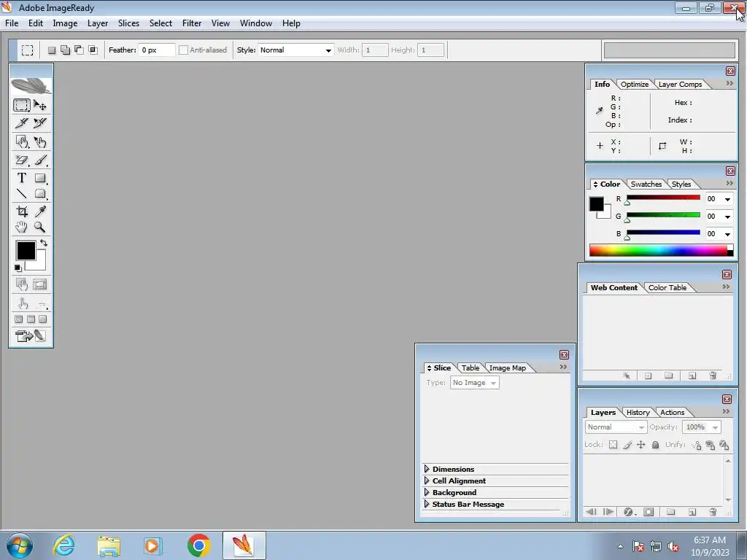Image resolution: width=747 pixels, height=560 pixels.
Task: Open the slice Type dropdown
Action: 474,382
